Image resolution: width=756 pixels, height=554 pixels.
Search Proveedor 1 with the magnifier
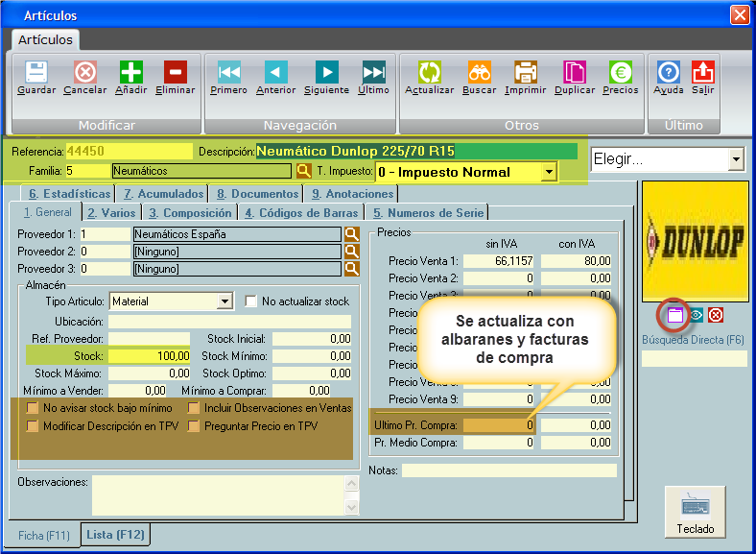(x=352, y=234)
